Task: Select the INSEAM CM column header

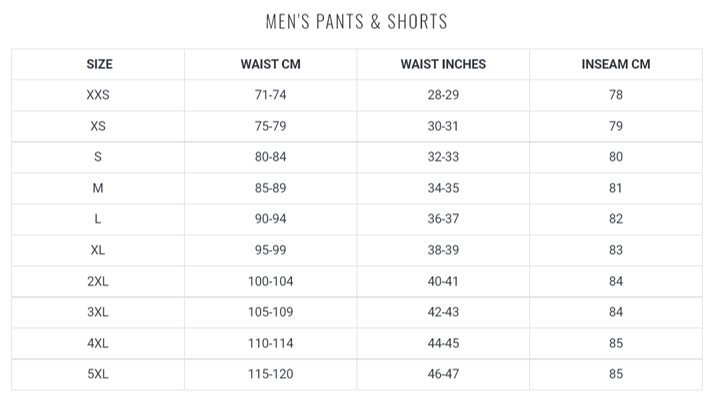Action: coord(616,64)
